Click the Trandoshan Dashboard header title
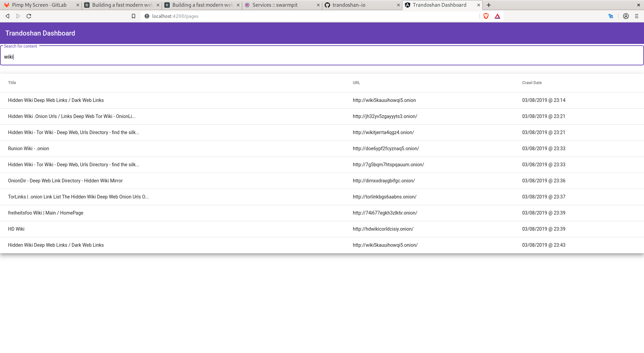This screenshot has height=353, width=644. click(x=40, y=33)
